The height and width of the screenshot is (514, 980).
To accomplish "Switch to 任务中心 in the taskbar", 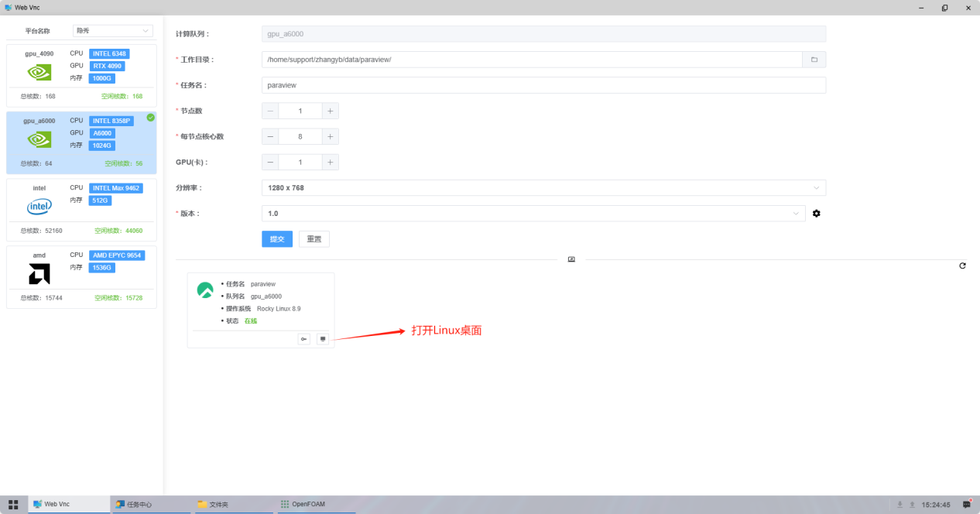I will click(x=151, y=504).
